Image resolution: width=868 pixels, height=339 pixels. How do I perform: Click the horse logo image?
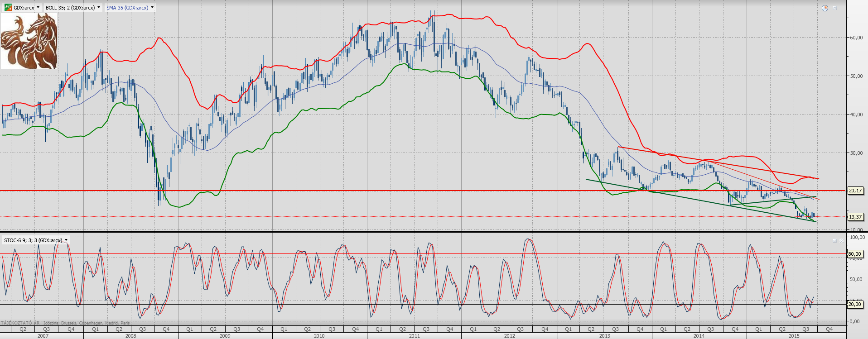pyautogui.click(x=29, y=41)
